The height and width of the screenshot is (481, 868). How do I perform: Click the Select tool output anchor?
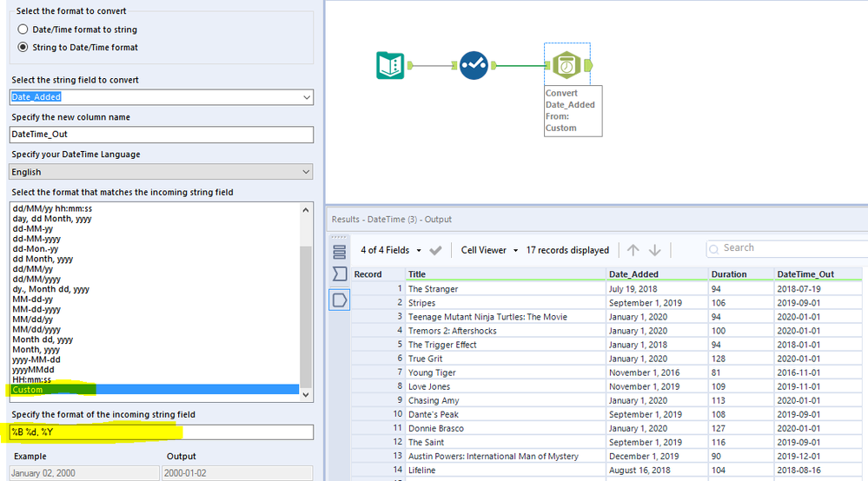[494, 65]
